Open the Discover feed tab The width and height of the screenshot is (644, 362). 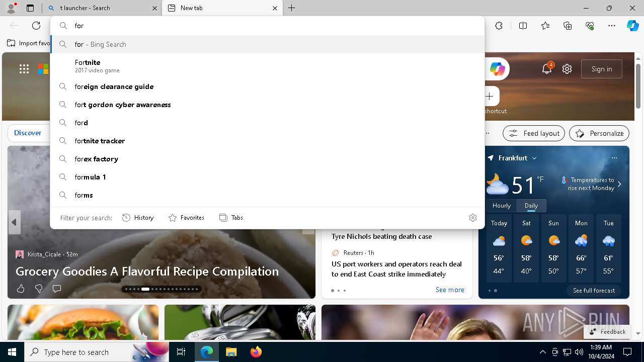coord(28,133)
